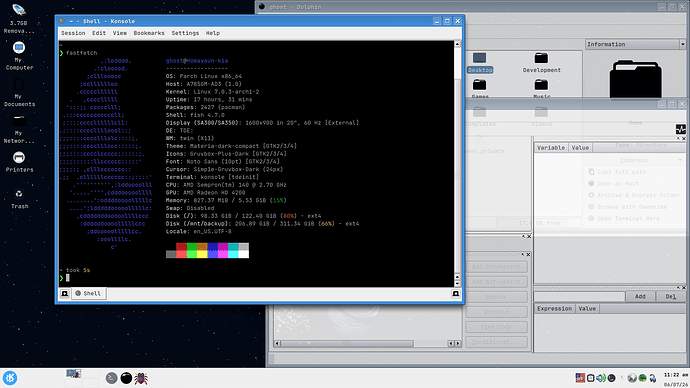Screen dimensions: 690x388
Task: Click the desktop pager preview in taskbar
Action: [73, 373]
